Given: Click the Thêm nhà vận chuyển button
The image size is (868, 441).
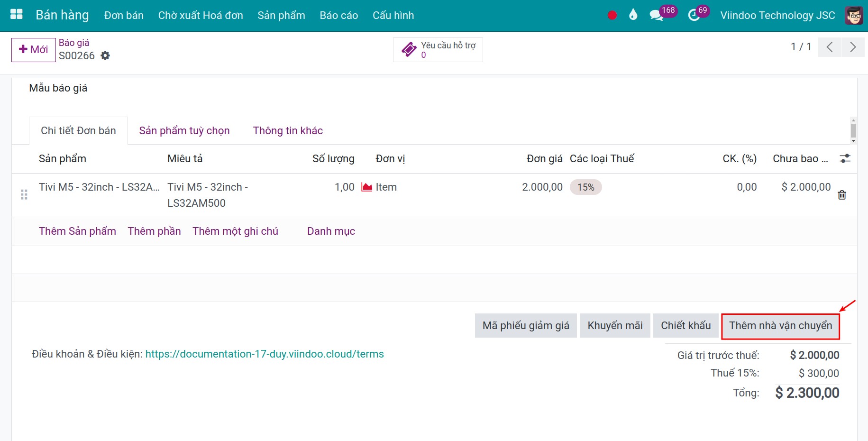Looking at the screenshot, I should pos(780,326).
